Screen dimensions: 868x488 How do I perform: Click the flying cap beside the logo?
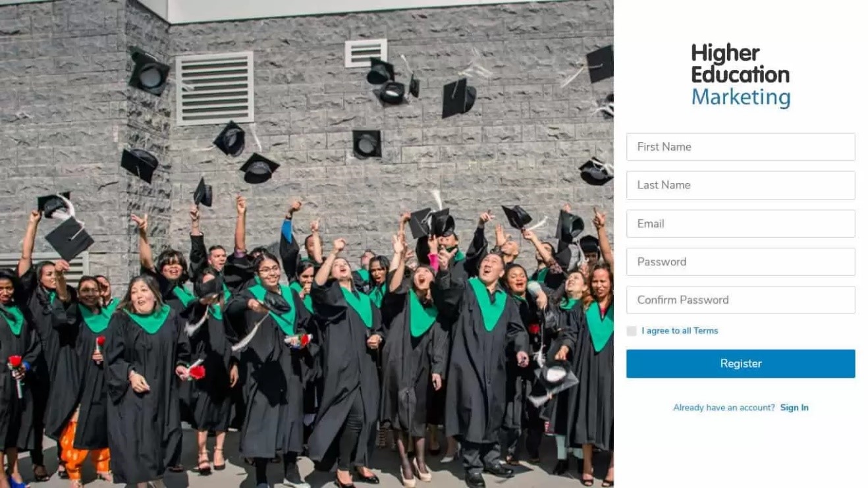coord(600,64)
